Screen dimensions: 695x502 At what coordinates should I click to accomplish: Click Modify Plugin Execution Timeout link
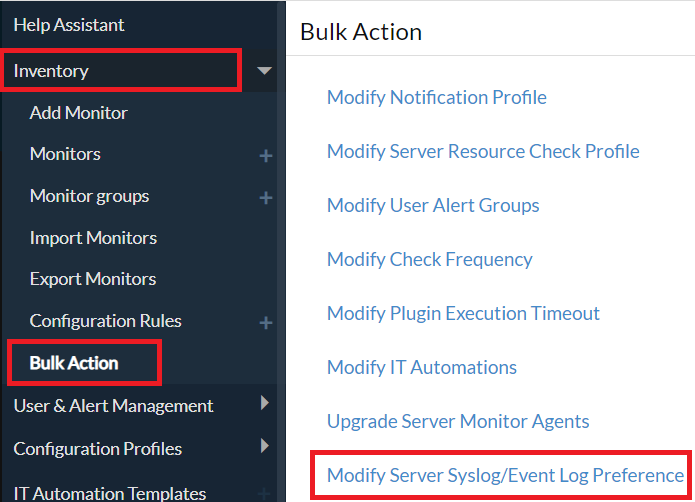[463, 314]
